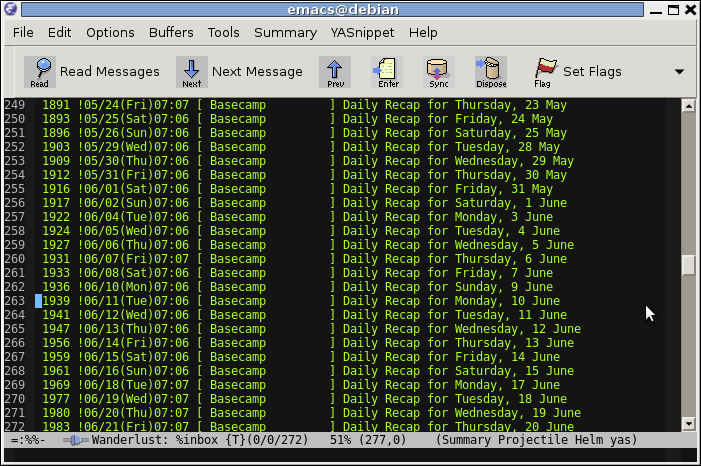Screen dimensions: 701x466
Task: Select message 1956 Daily Recap for Thursday, 13 June
Action: [x=308, y=343]
